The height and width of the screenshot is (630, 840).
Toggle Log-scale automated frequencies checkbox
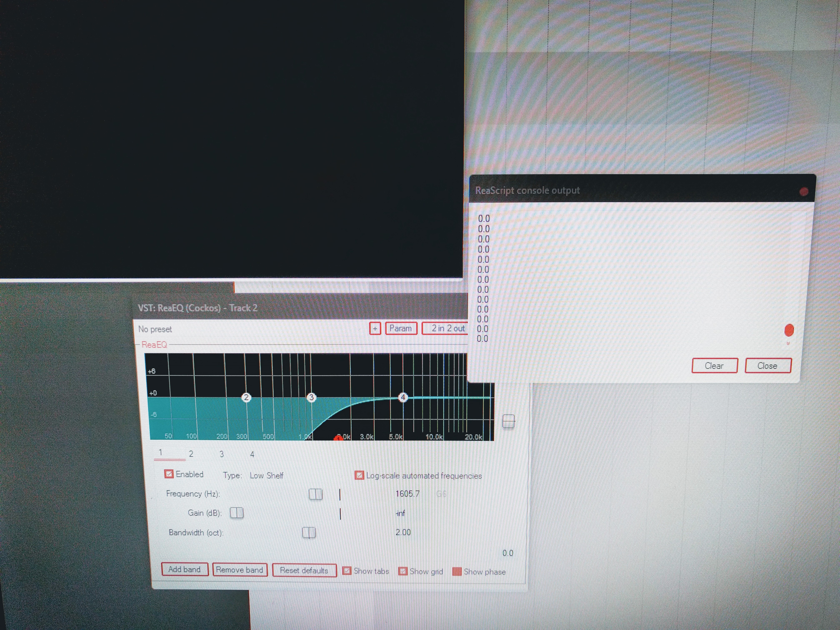[359, 475]
